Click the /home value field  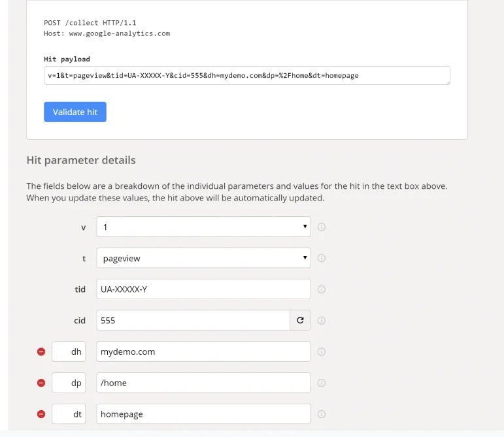tap(203, 382)
